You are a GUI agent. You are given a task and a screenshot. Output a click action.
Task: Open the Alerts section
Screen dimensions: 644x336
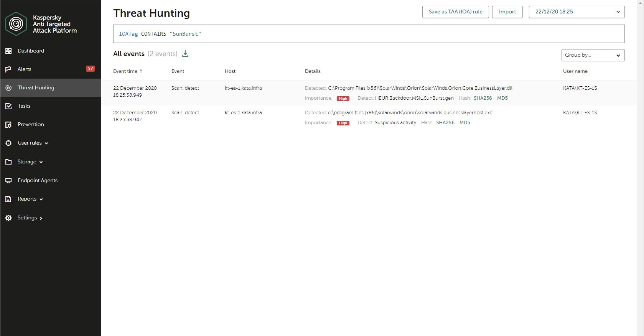pos(25,69)
